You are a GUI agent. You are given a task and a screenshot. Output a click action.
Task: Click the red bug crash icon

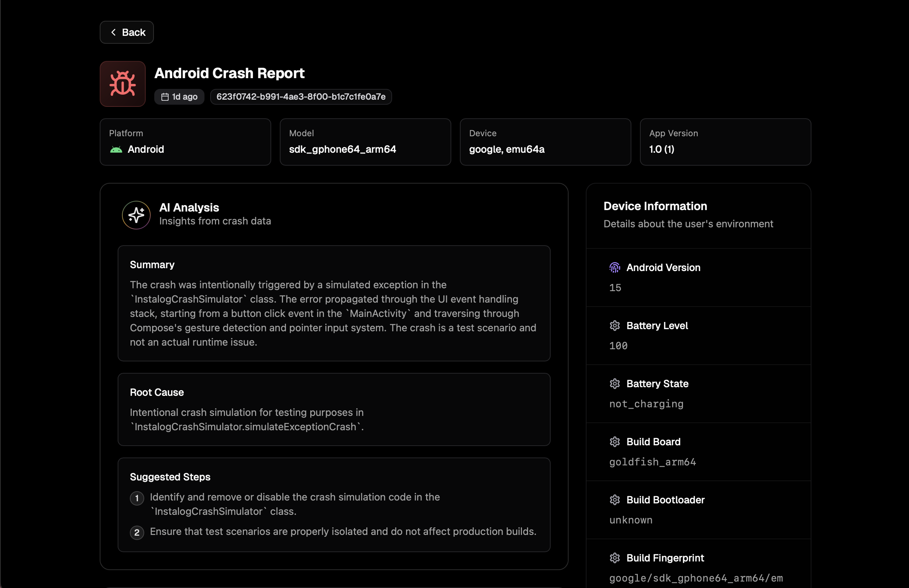click(x=123, y=84)
